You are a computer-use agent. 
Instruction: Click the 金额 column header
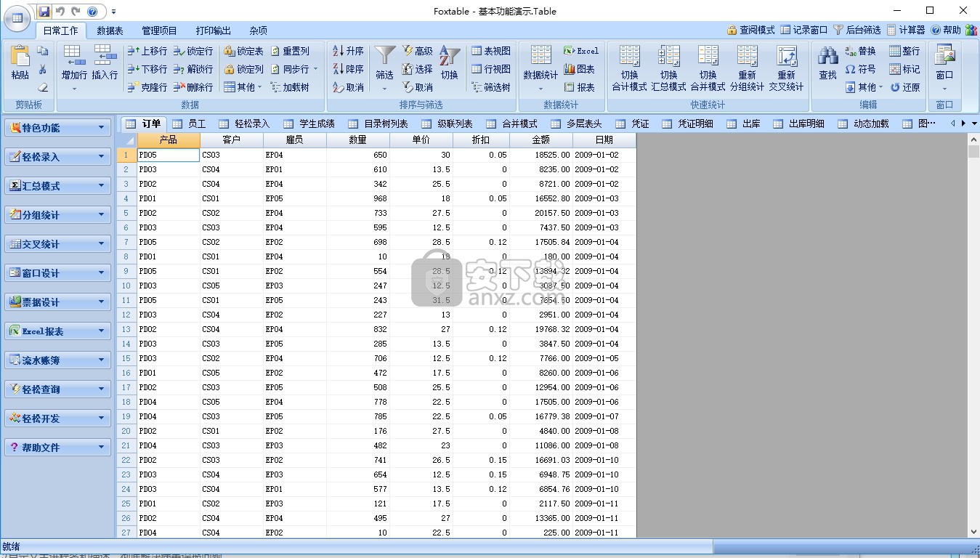coord(540,139)
